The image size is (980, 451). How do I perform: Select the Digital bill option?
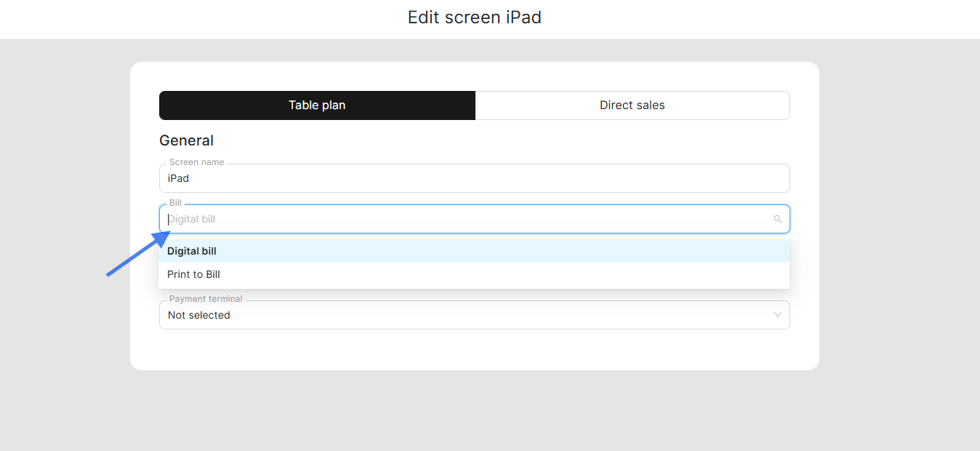click(x=192, y=251)
